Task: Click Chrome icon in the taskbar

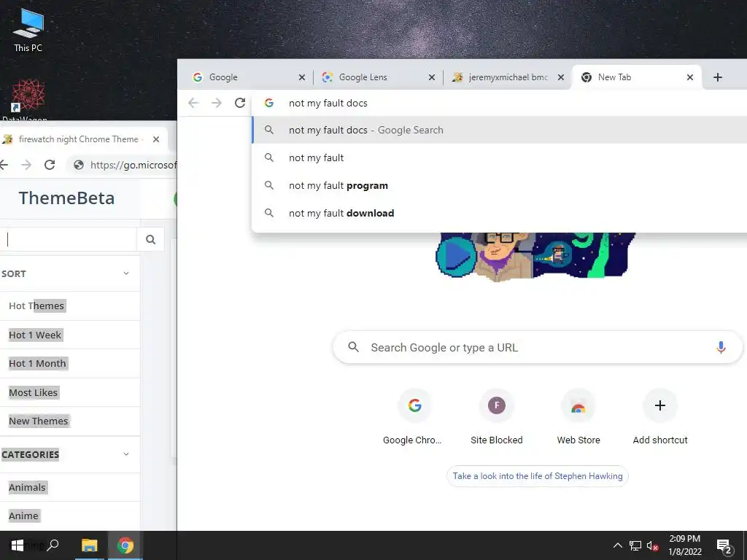Action: coord(125,545)
